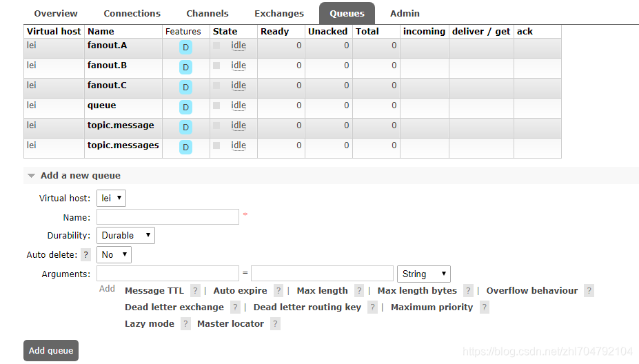Add Auto expire argument
639x364 pixels.
point(241,291)
